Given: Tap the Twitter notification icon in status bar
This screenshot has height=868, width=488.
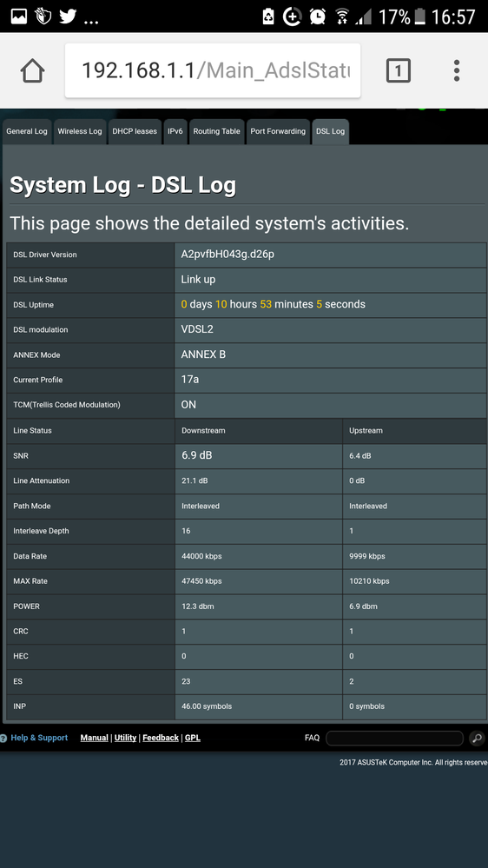Looking at the screenshot, I should point(68,16).
